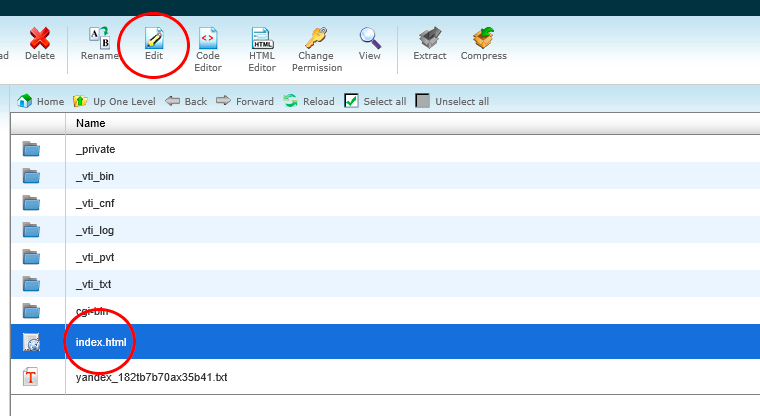Sort files by the Name column header
Screen dimensions: 760x416
91,123
